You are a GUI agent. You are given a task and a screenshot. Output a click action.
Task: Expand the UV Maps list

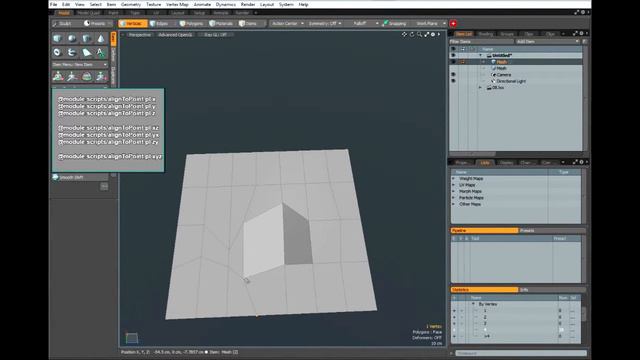pos(453,185)
